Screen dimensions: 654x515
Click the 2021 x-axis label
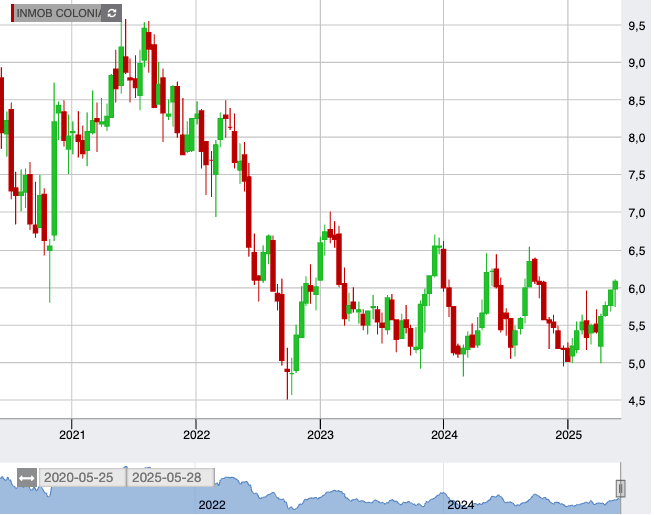point(72,435)
